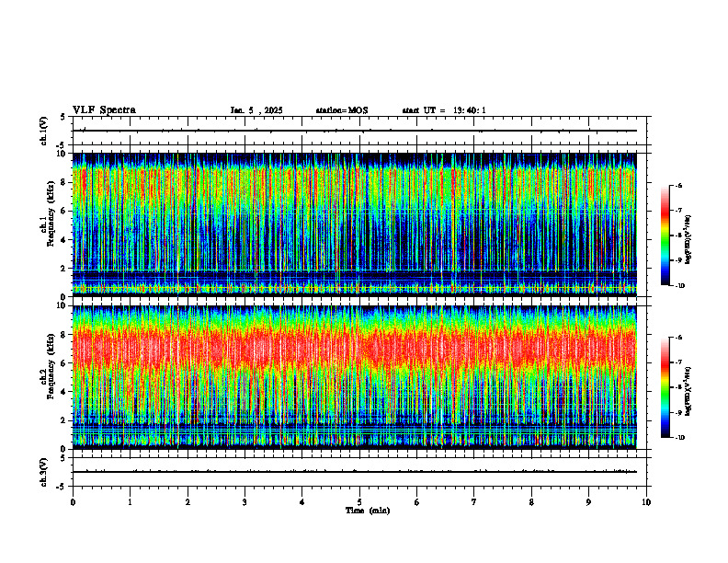Click the "VLF Spectra" title text
Image resolution: width=728 pixels, height=563 pixels.
coord(104,110)
